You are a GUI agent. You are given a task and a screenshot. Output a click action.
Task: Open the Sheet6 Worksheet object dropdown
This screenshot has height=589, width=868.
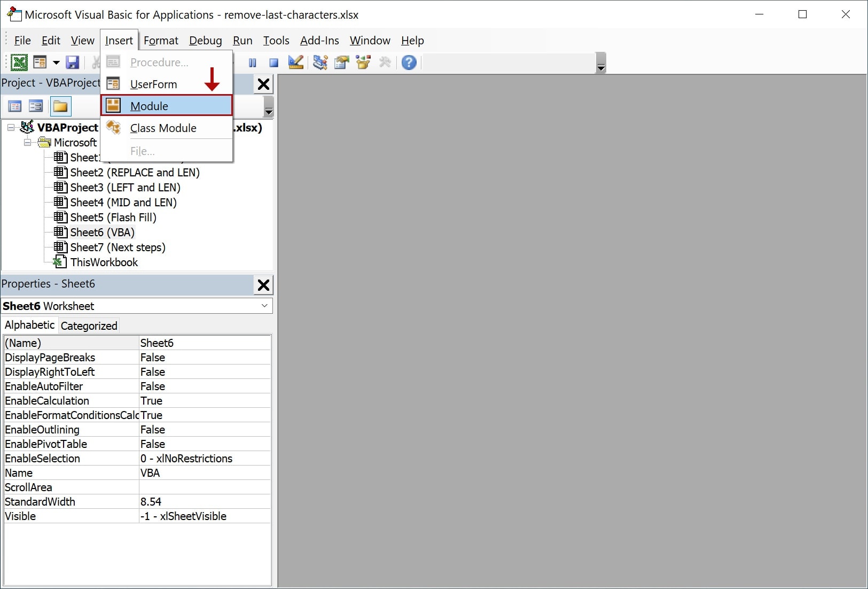(x=264, y=306)
